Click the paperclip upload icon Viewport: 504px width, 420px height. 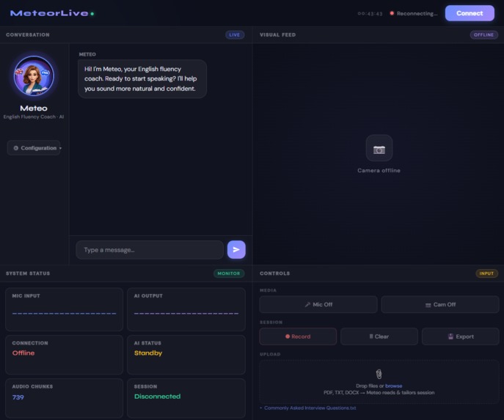point(379,374)
